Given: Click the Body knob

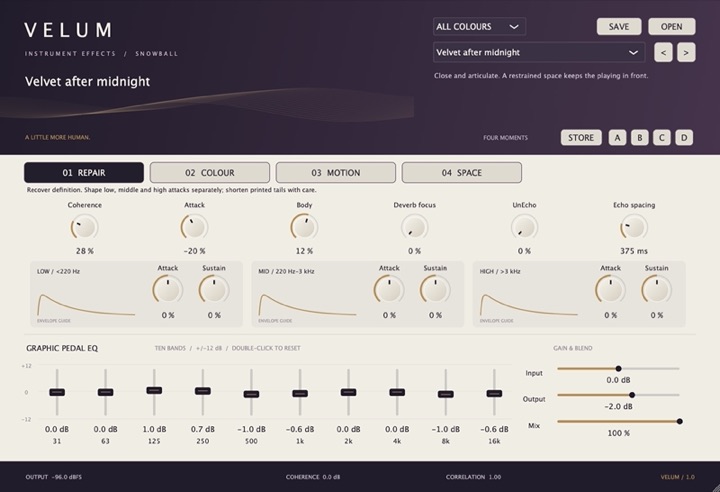Looking at the screenshot, I should coord(304,227).
